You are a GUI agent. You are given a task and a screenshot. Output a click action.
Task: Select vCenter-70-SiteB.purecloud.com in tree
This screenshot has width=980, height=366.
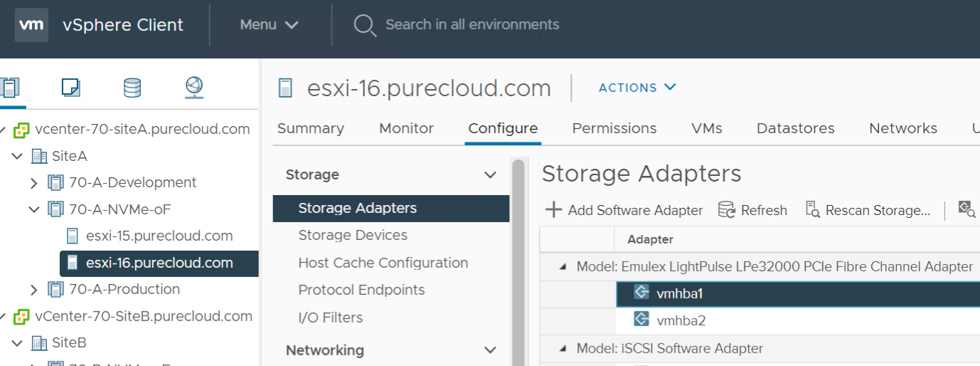coord(144,316)
